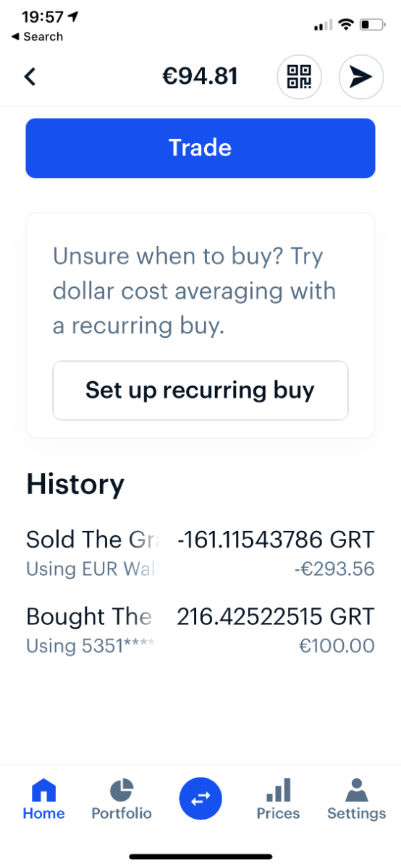Tap the battery status icon
Screen dimensions: 401x868
coord(373,25)
